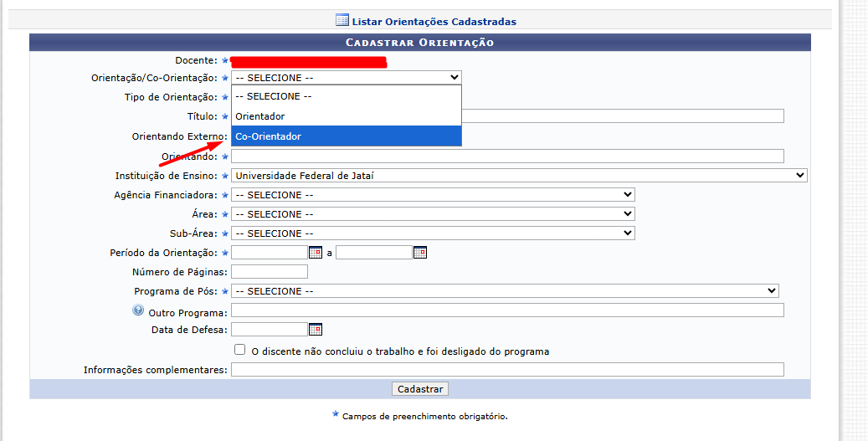
Task: Click the Docente label text
Action: [197, 60]
